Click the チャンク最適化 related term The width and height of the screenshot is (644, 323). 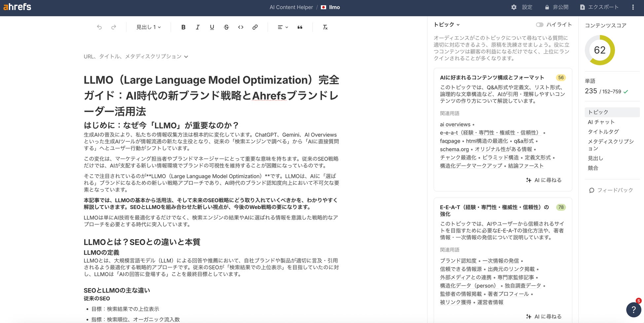[x=458, y=158]
